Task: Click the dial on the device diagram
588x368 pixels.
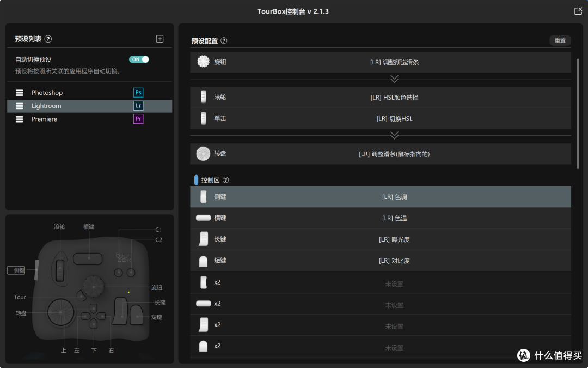Action: click(x=61, y=312)
